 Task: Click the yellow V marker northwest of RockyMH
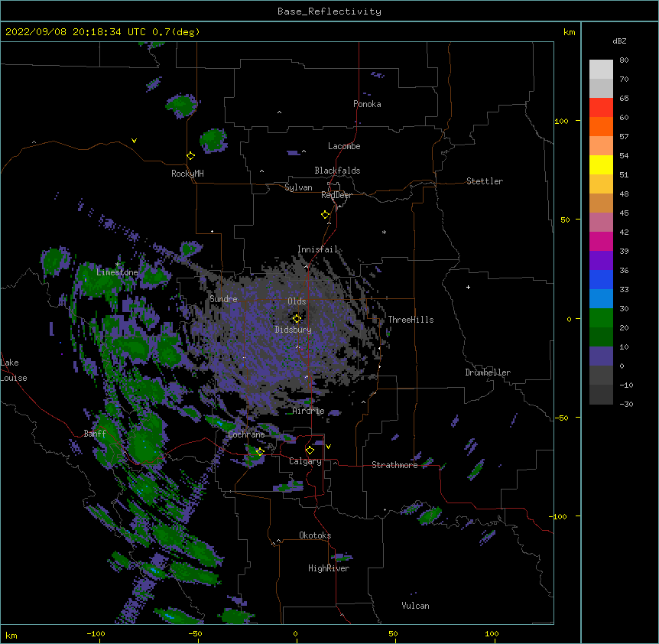point(134,141)
